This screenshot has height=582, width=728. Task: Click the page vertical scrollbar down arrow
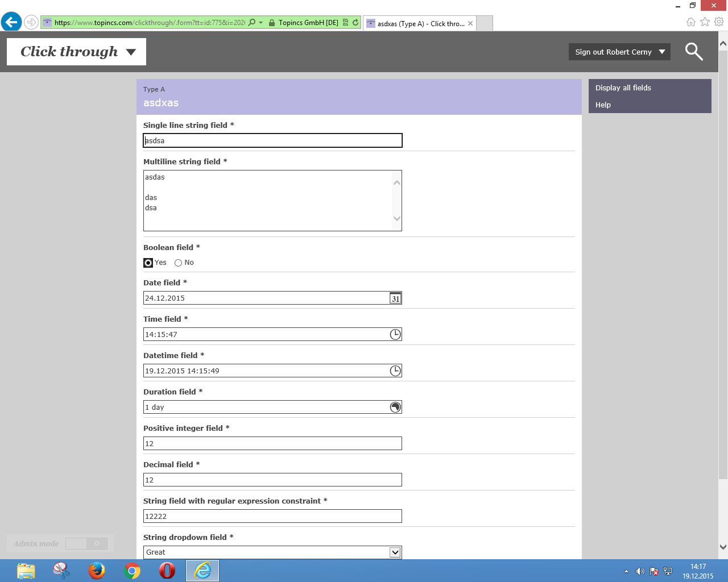coord(723,547)
